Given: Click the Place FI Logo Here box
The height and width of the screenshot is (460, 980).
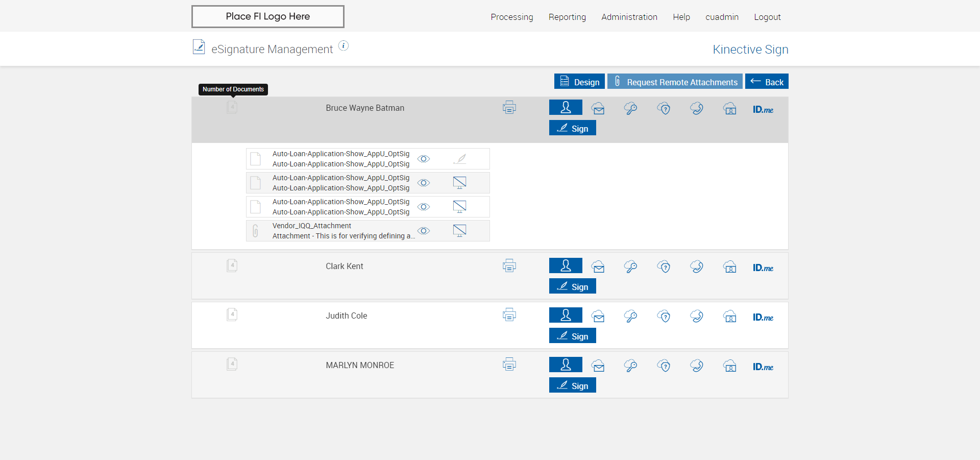Looking at the screenshot, I should [268, 16].
